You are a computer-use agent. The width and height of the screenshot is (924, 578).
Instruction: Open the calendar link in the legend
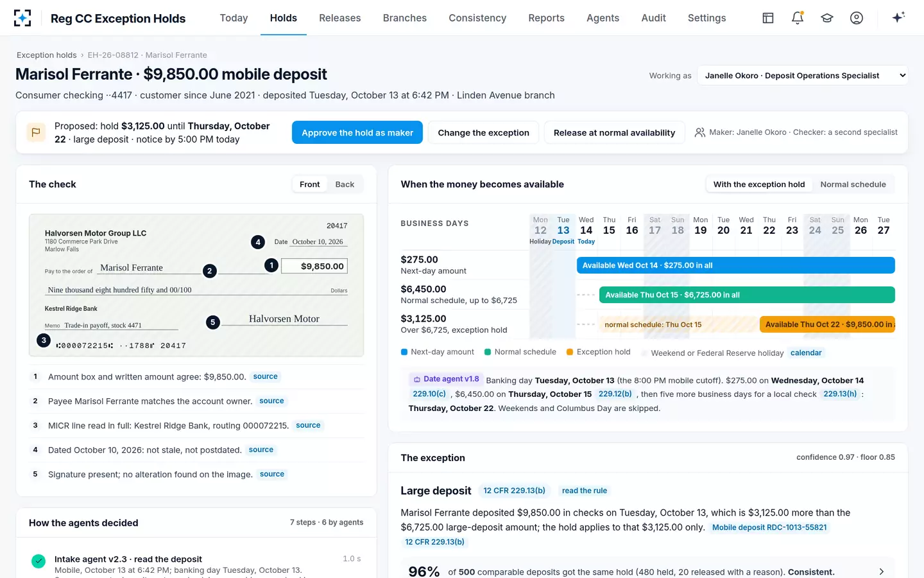click(x=806, y=353)
